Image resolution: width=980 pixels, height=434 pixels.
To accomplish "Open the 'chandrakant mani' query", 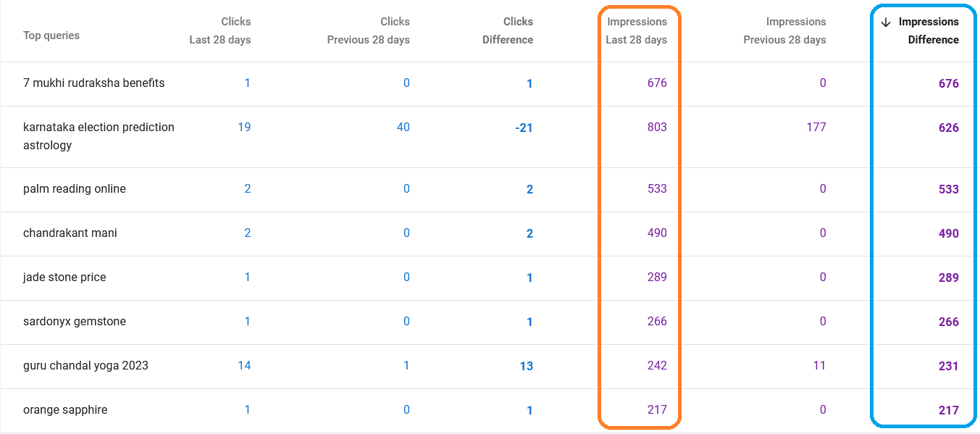I will 70,233.
